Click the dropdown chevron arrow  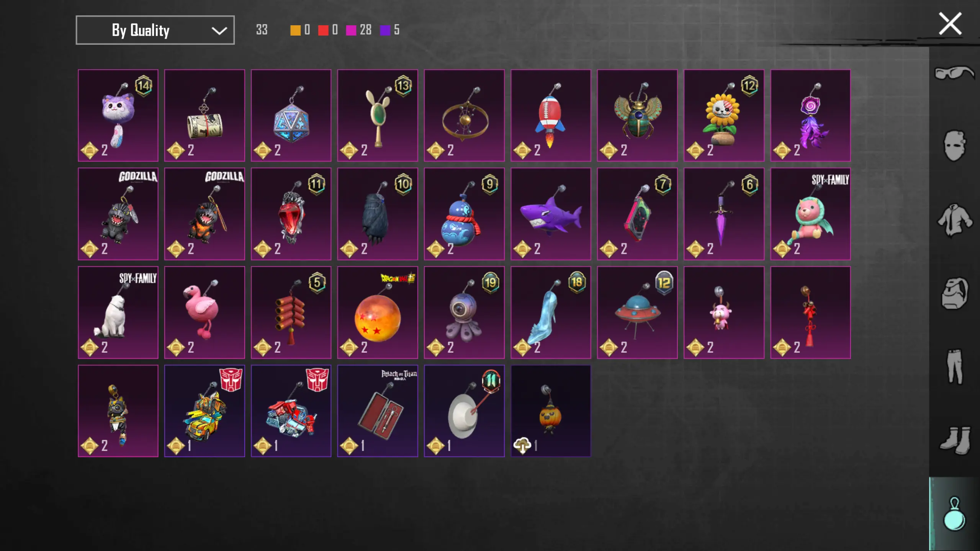(219, 31)
